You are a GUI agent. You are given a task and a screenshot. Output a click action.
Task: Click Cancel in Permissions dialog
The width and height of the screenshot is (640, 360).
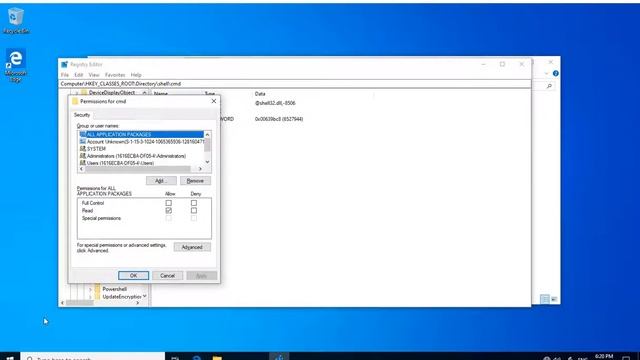click(167, 276)
